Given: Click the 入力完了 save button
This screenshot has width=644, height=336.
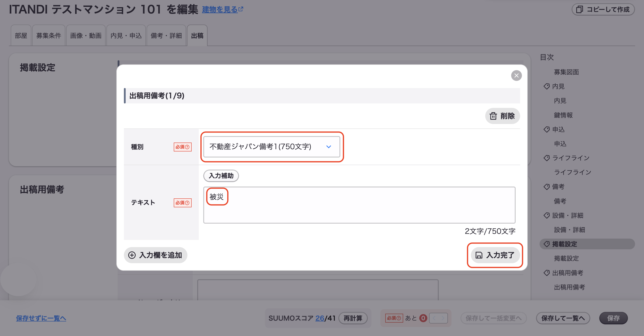Looking at the screenshot, I should click(495, 255).
